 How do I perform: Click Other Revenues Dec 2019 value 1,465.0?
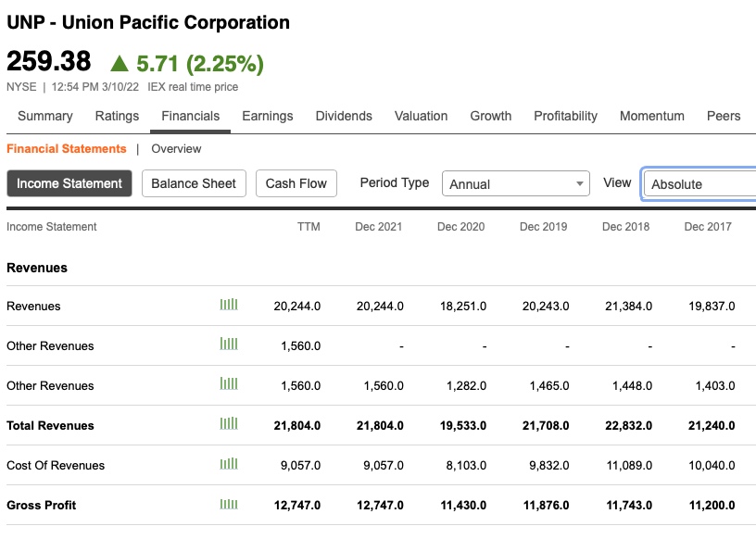549,385
